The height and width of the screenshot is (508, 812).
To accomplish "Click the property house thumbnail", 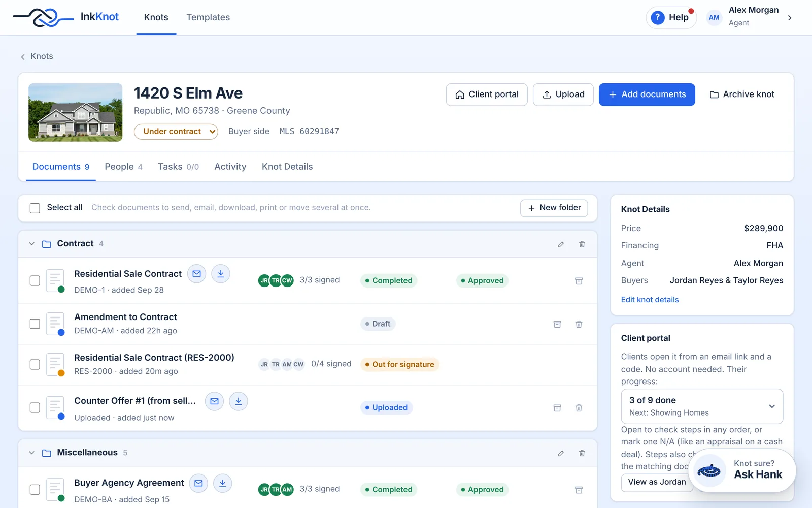I will coord(76,112).
